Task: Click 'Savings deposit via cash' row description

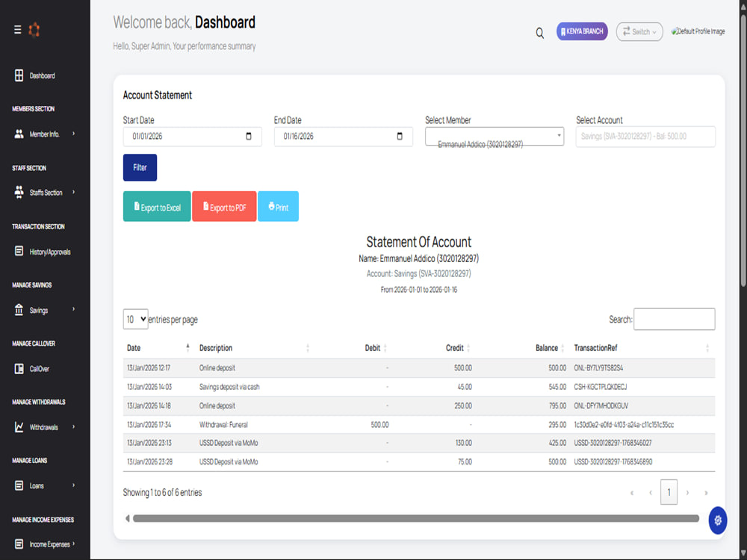Action: click(x=229, y=387)
